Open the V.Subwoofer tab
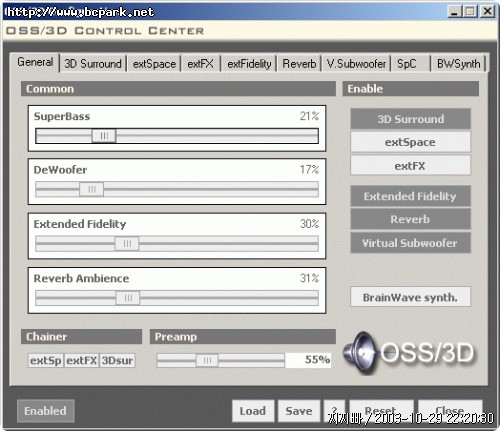 tap(356, 63)
